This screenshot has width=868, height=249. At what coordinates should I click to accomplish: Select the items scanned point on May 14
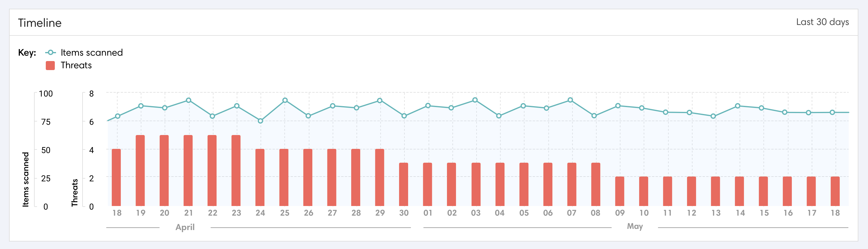pyautogui.click(x=737, y=106)
